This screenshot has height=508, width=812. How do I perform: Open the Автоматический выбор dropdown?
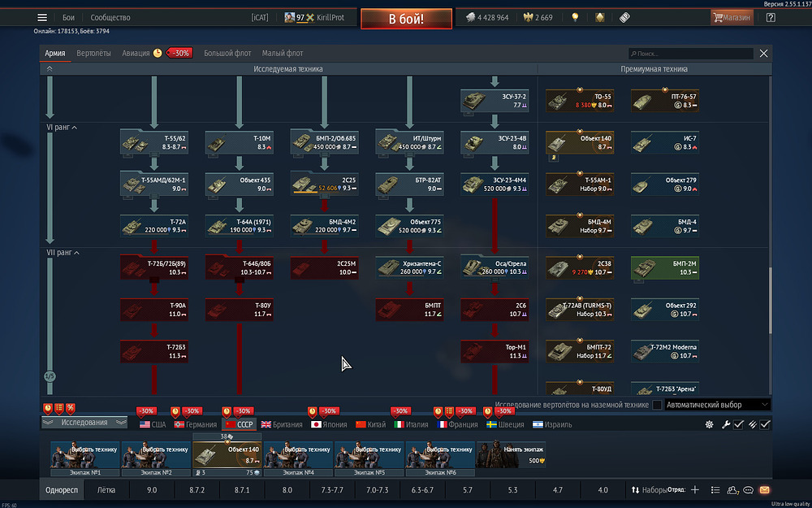point(718,405)
